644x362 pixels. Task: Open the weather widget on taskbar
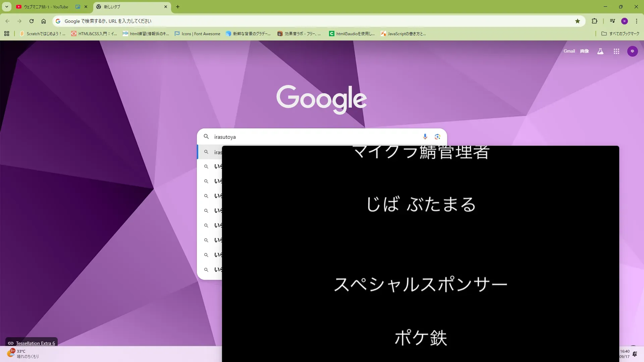tap(23, 354)
